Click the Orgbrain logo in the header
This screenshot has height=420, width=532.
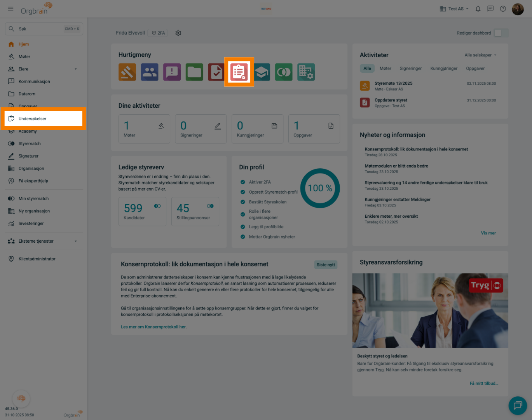point(37,8)
